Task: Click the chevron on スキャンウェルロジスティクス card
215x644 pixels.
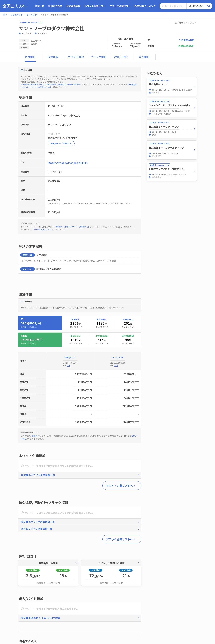Action: tap(194, 108)
